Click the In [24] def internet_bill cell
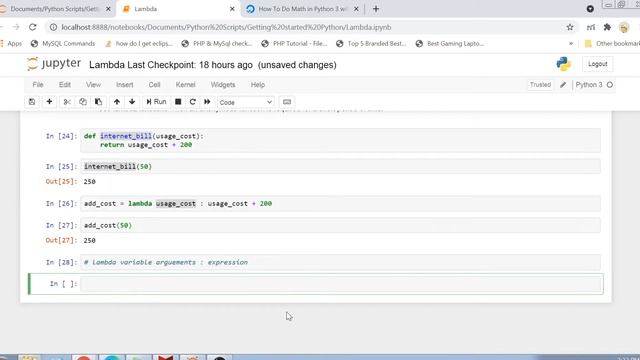 point(340,140)
